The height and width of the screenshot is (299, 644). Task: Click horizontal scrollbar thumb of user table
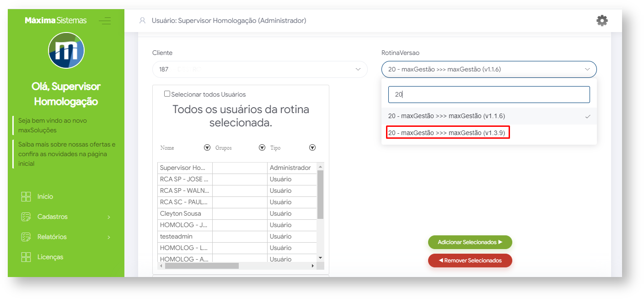point(202,266)
